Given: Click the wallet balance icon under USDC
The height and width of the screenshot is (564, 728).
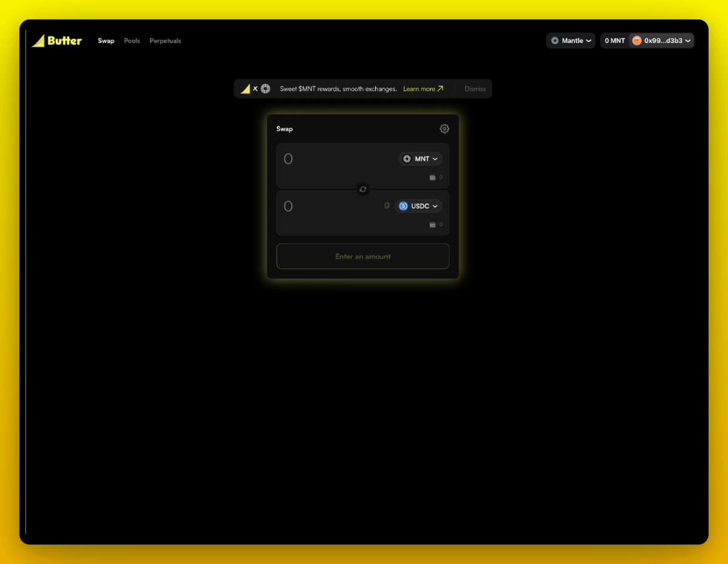Looking at the screenshot, I should pos(433,225).
